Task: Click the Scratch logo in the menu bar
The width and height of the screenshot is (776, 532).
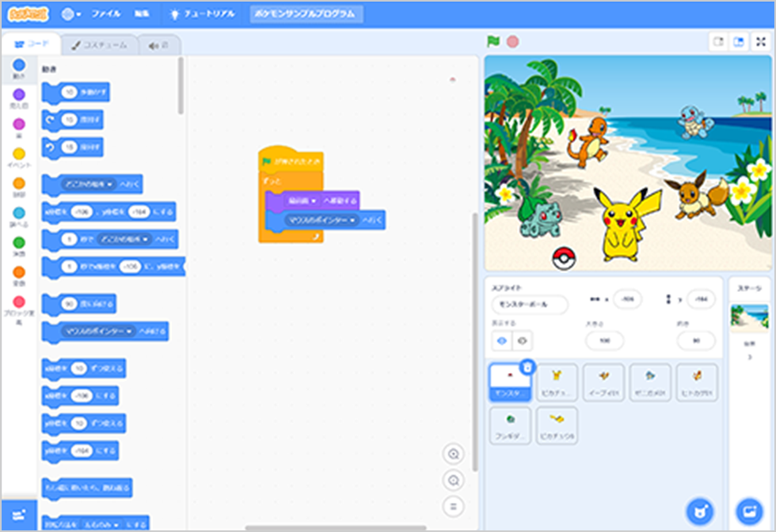Action: click(x=29, y=14)
